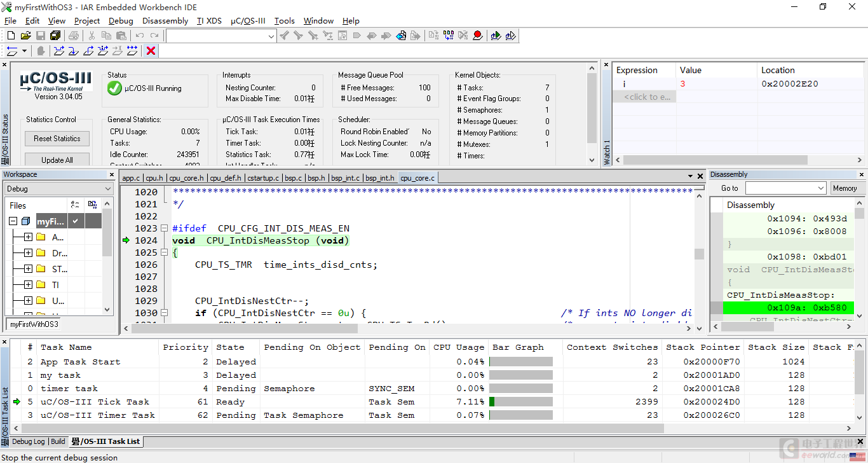Image resolution: width=868 pixels, height=463 pixels.
Task: Expand the TI folder in Workspace
Action: click(x=28, y=285)
